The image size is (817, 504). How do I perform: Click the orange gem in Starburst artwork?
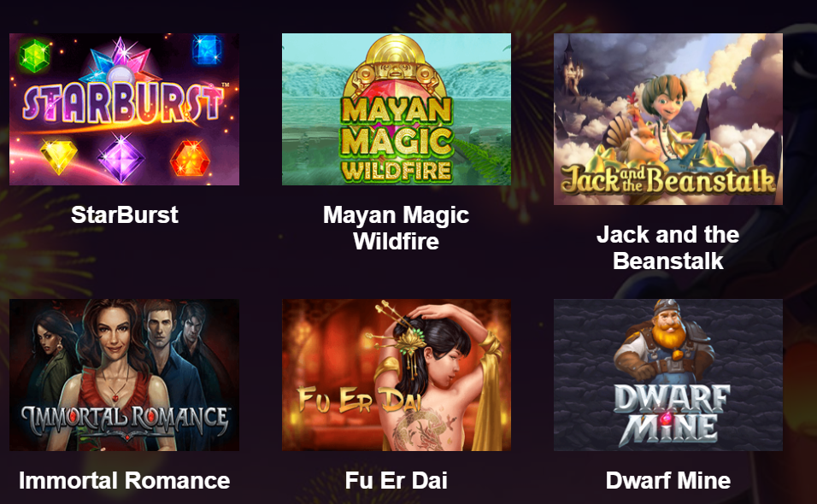tap(190, 158)
